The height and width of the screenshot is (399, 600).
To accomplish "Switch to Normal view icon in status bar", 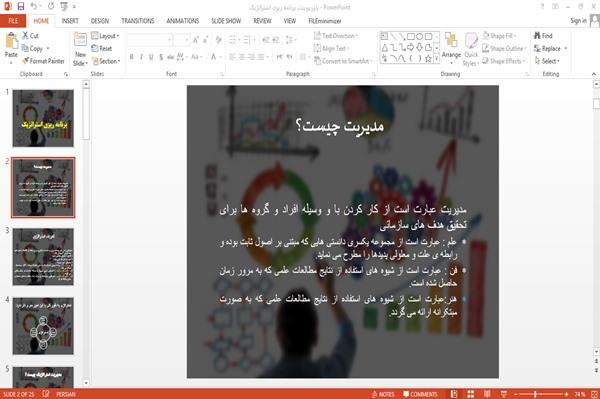I will point(454,394).
